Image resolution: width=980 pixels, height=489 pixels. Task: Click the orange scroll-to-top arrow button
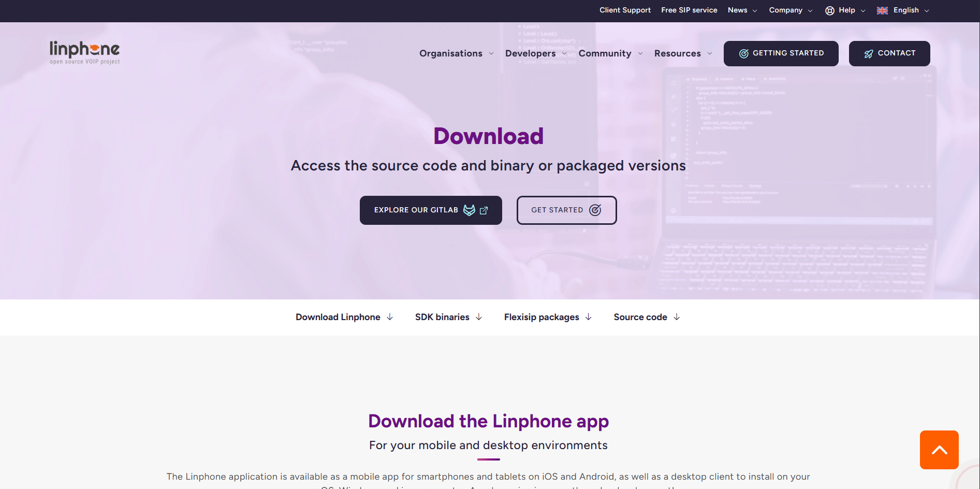pyautogui.click(x=939, y=450)
